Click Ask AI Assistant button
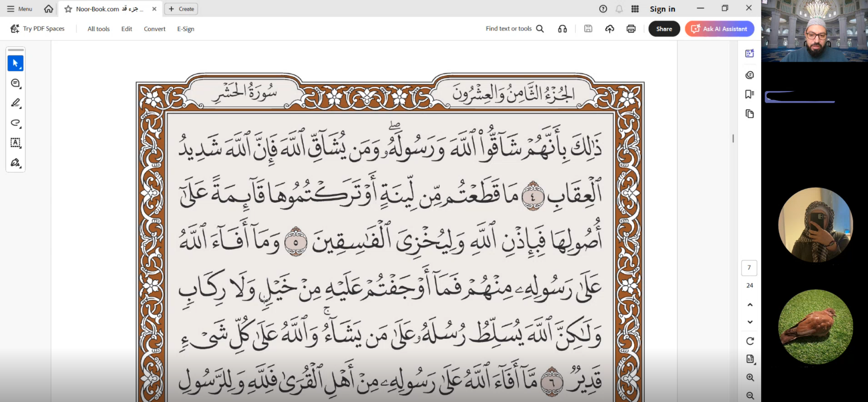This screenshot has height=402, width=868. click(719, 29)
